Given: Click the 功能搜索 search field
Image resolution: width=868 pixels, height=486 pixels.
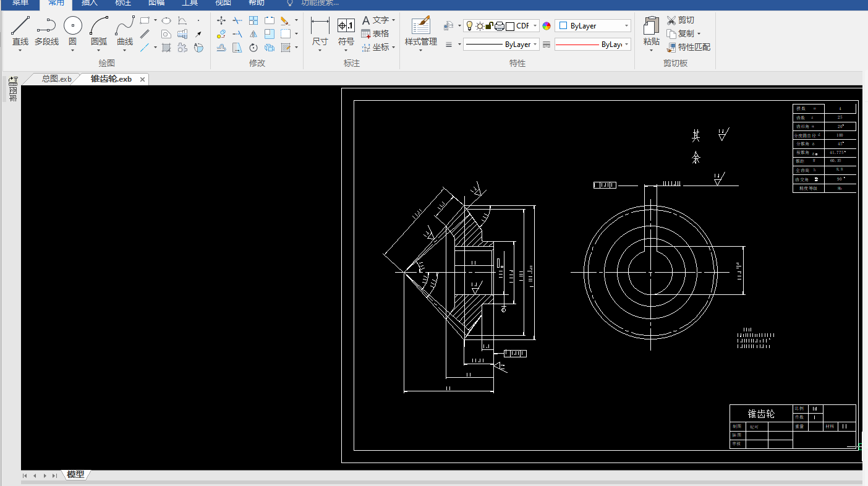Looking at the screenshot, I should [320, 3].
